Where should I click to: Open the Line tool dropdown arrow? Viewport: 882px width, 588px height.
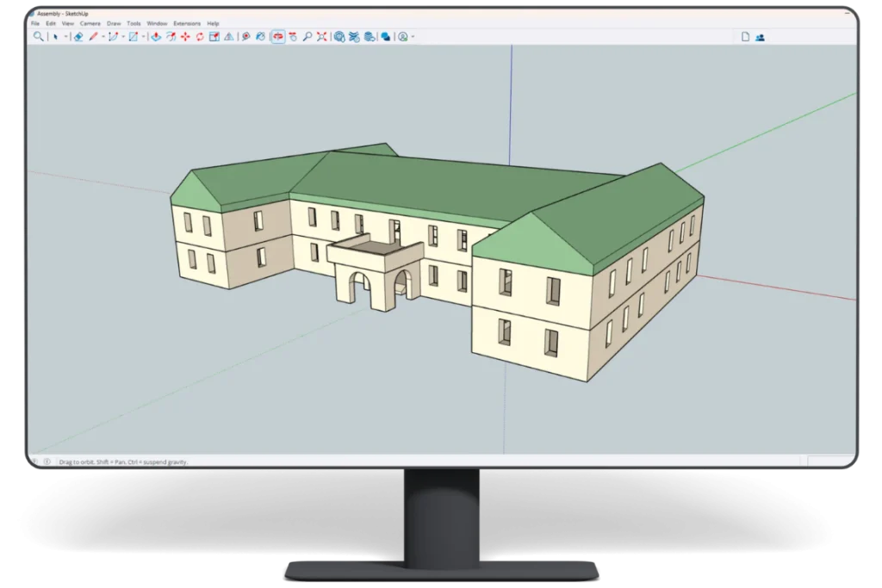103,36
